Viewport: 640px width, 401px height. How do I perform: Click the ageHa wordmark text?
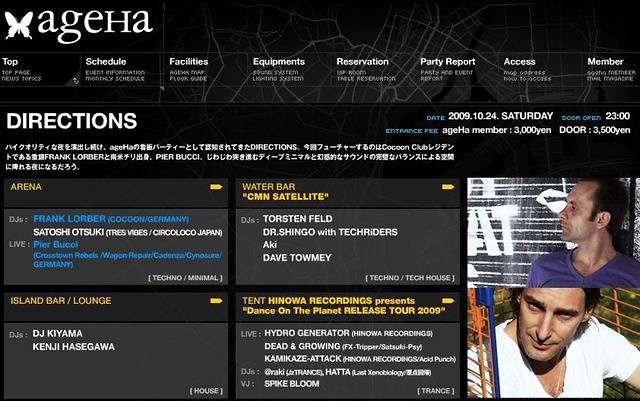96,24
